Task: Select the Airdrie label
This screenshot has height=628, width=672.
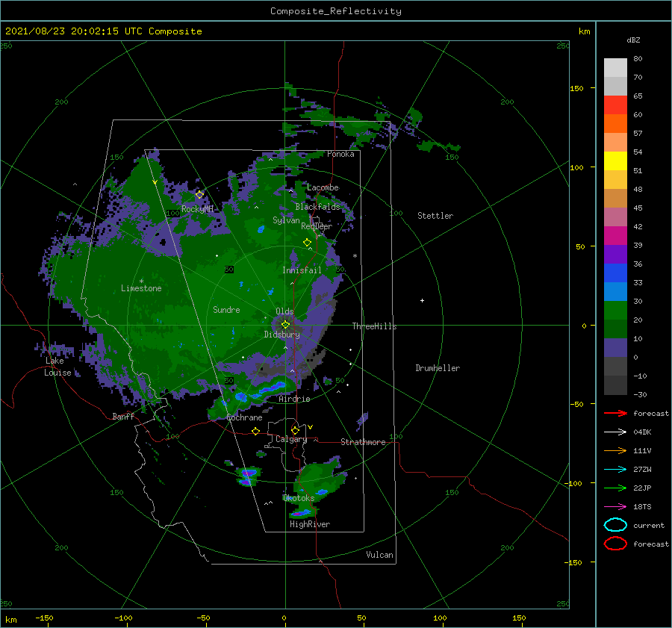Action: [294, 399]
